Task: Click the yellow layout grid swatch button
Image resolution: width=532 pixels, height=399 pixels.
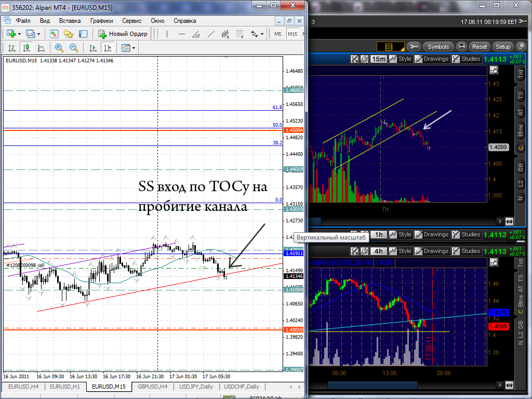Action: [391, 46]
